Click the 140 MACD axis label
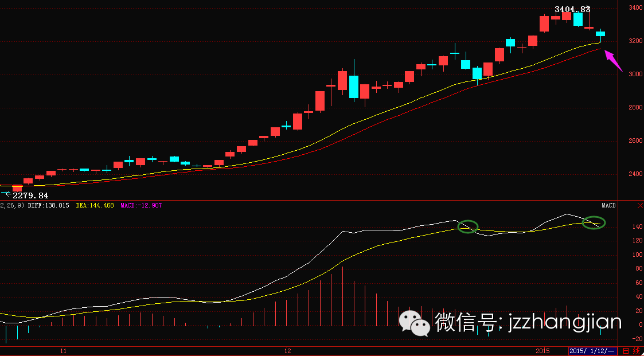 [x=638, y=227]
